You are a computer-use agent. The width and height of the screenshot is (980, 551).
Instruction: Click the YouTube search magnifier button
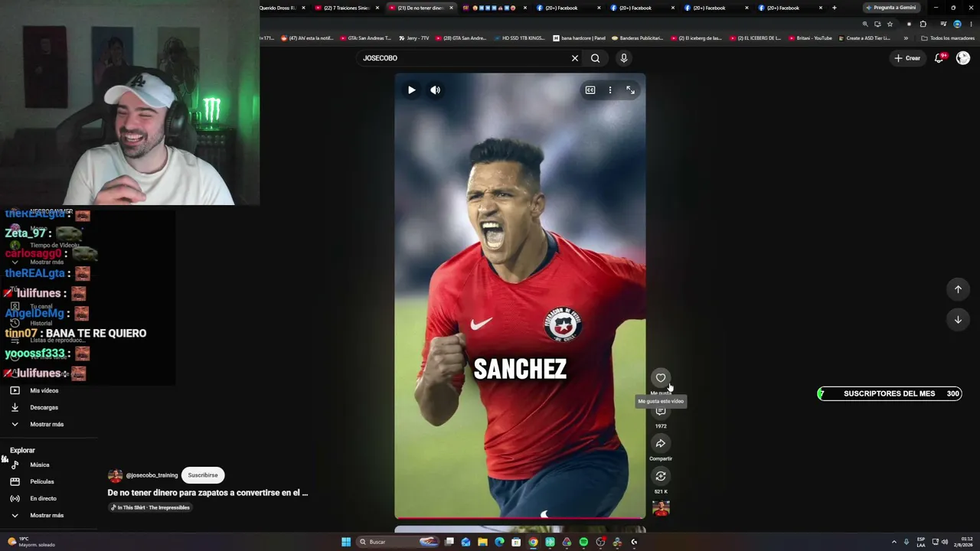[x=595, y=58]
